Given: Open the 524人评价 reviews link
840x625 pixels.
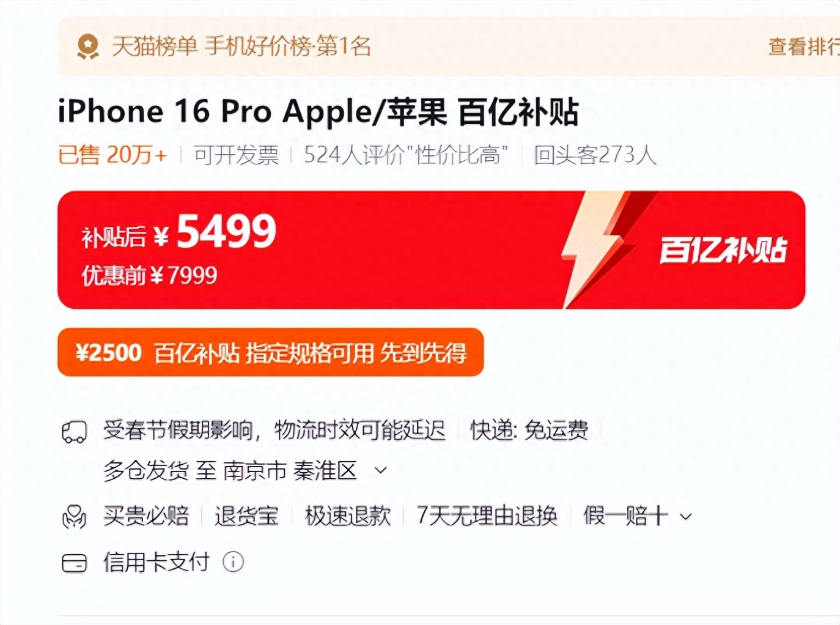Looking at the screenshot, I should 406,155.
